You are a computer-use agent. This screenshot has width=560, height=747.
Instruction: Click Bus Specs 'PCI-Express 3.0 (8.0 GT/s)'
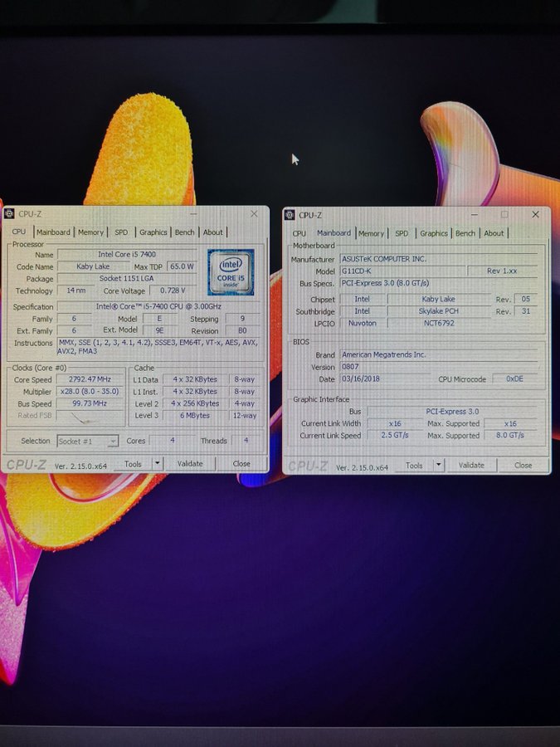439,283
